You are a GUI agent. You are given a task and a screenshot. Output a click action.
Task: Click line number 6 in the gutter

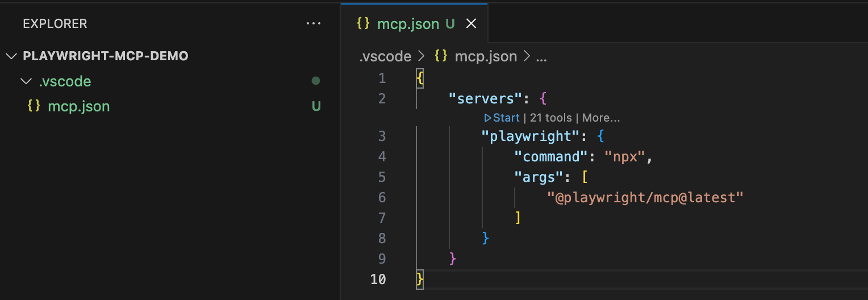tap(382, 198)
